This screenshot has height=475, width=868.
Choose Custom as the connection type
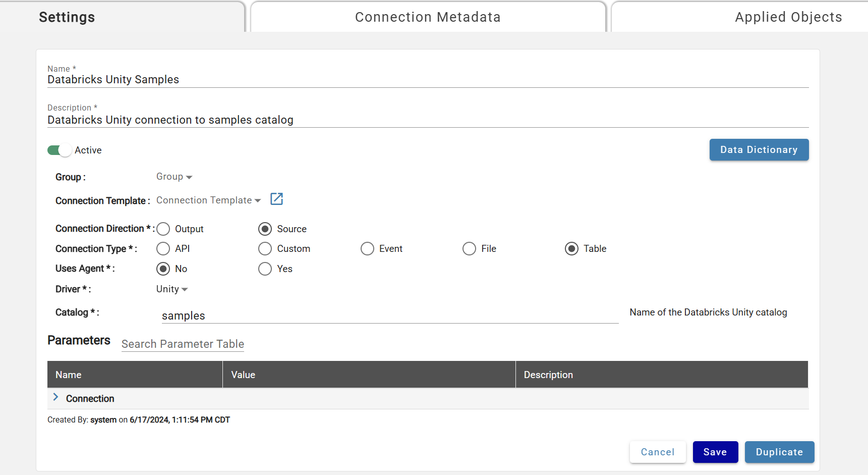click(x=265, y=248)
